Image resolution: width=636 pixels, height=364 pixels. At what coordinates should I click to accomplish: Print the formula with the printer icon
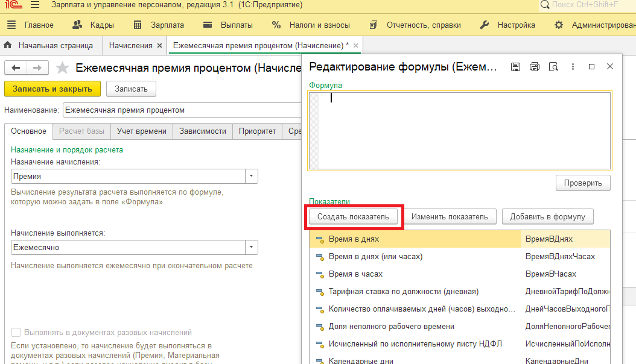pyautogui.click(x=535, y=67)
